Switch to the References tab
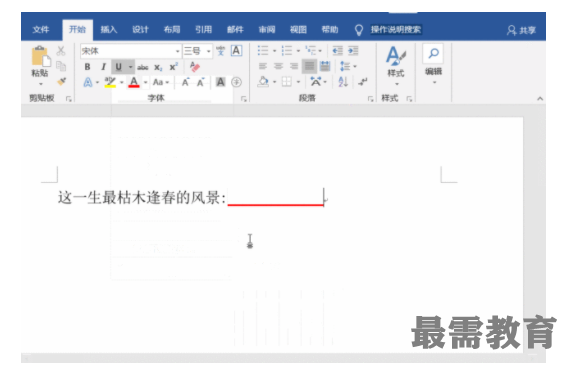This screenshot has height=372, width=563. click(203, 30)
